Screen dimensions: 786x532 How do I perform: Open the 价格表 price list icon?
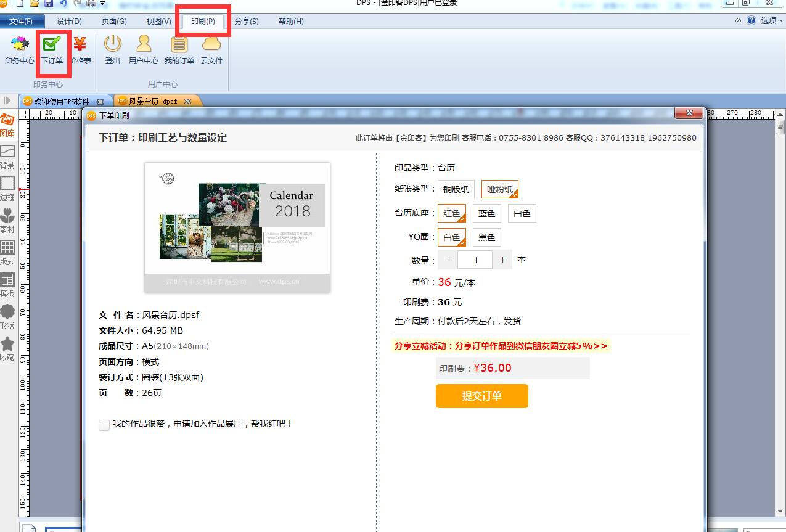click(80, 51)
